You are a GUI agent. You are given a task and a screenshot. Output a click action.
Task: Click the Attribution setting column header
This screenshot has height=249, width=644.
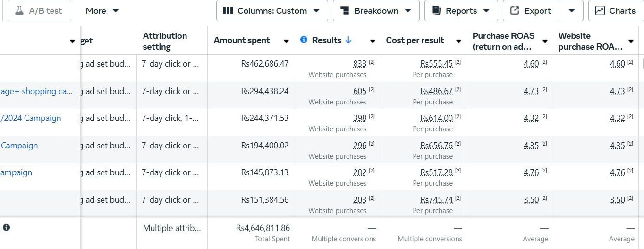(x=165, y=41)
